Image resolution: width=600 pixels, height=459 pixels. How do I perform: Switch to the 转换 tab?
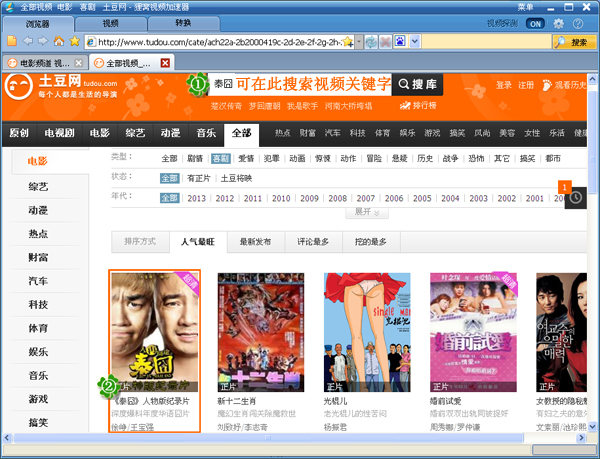[183, 23]
